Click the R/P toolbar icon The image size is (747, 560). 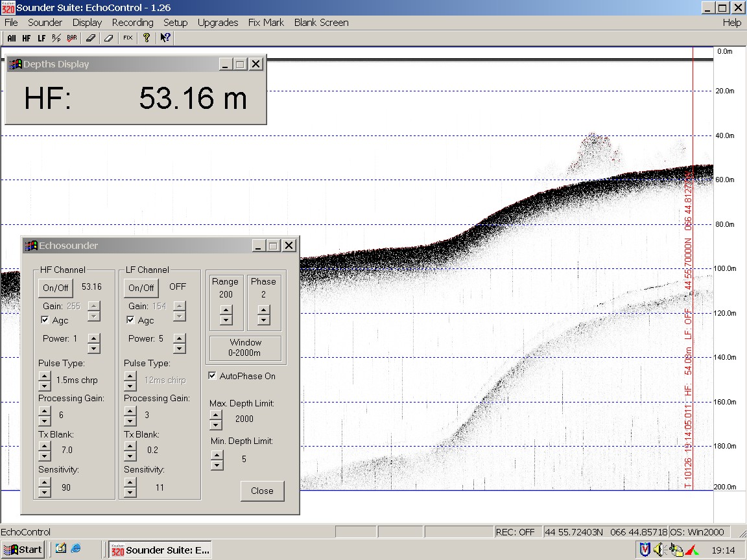[56, 38]
